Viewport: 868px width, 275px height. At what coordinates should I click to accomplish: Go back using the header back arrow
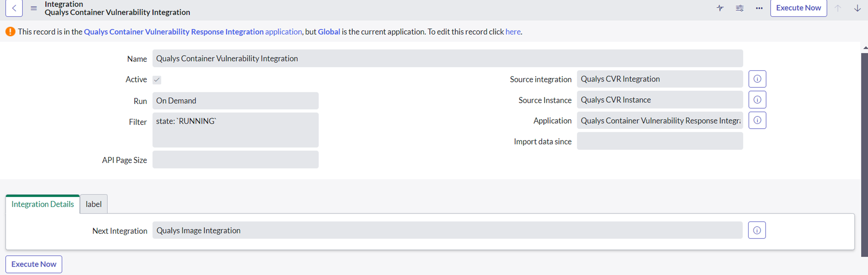click(14, 8)
